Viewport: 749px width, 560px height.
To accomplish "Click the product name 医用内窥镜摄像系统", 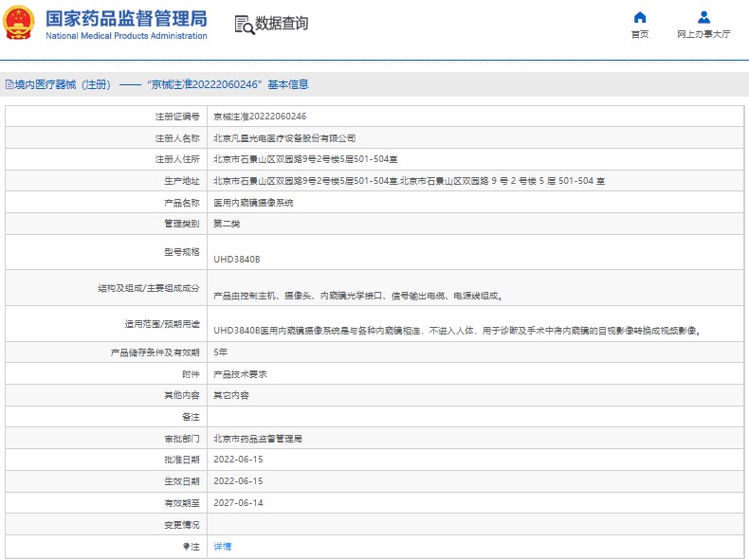I will point(253,203).
